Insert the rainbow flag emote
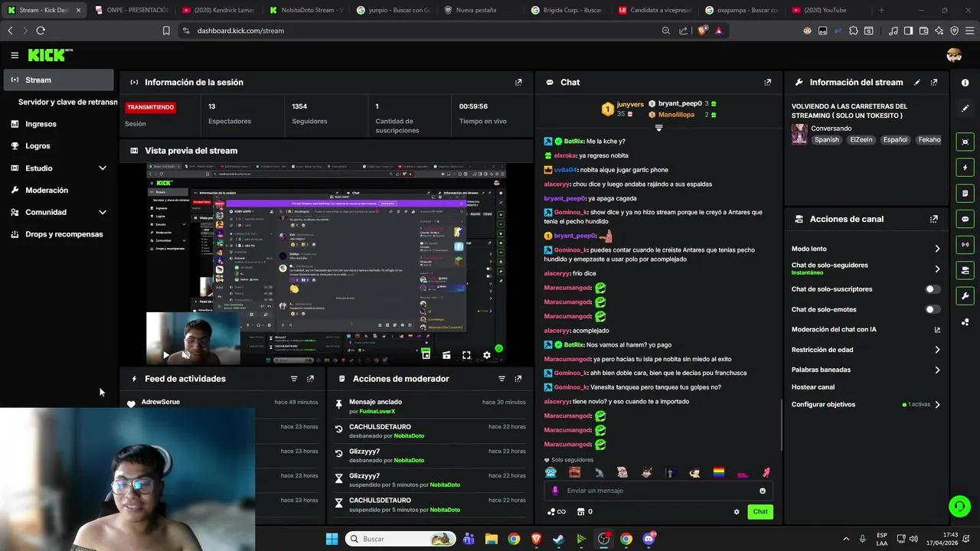 (x=718, y=472)
